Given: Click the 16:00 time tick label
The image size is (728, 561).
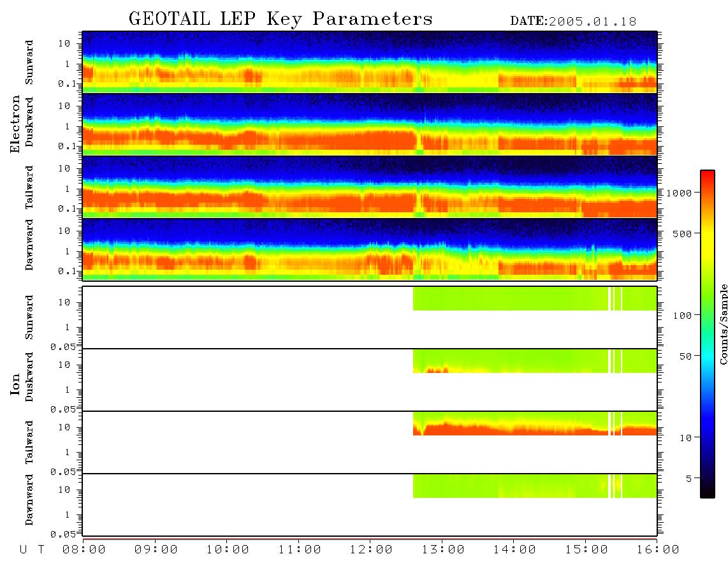Looking at the screenshot, I should 658,550.
